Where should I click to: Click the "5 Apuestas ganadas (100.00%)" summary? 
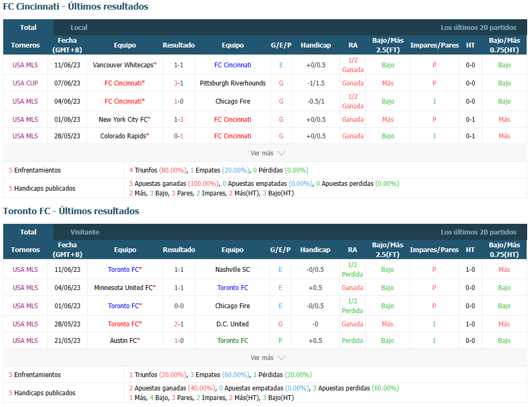tap(174, 184)
